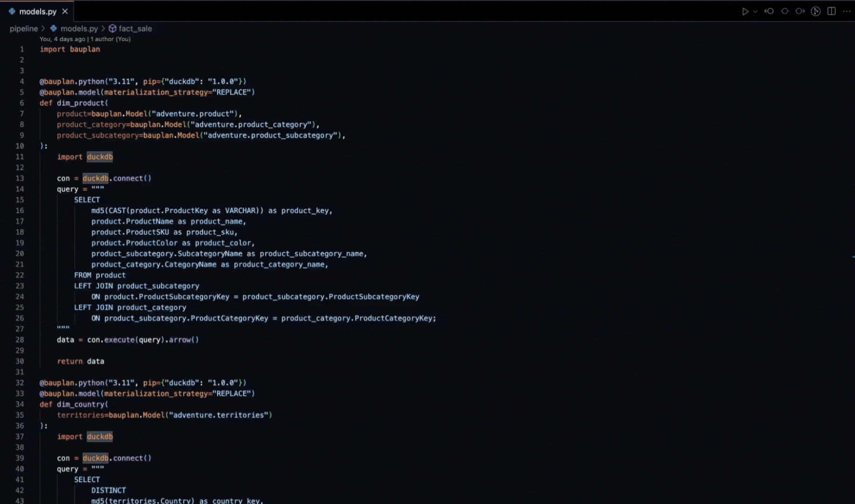The height and width of the screenshot is (504, 855).
Task: Click '"adventure.product_subcategory"' string
Action: click(271, 135)
